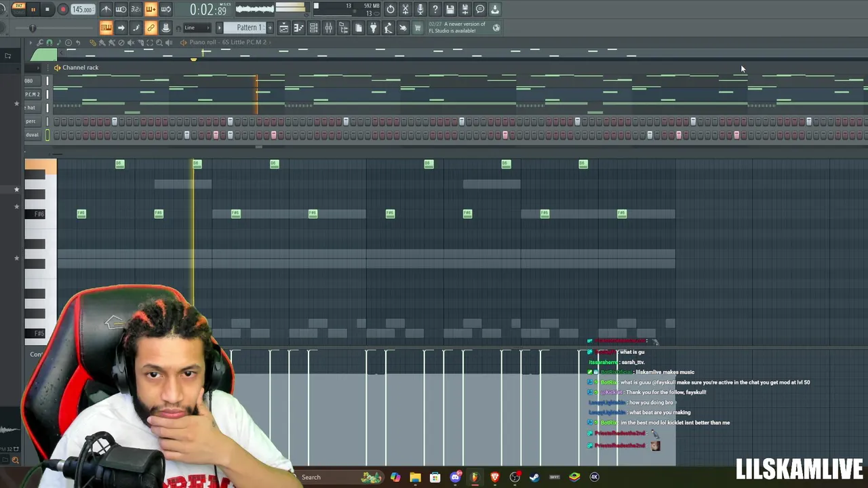This screenshot has height=488, width=868.
Task: Open Steam from the taskbar
Action: point(534,477)
